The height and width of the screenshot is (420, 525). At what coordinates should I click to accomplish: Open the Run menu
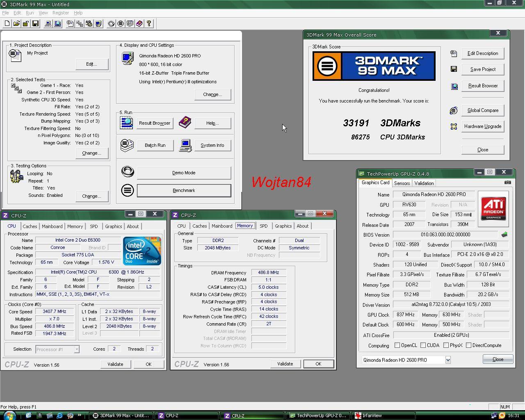[30, 13]
